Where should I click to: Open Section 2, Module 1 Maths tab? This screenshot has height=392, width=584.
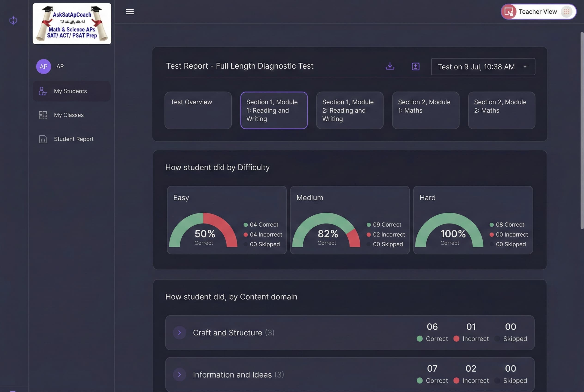(x=426, y=110)
